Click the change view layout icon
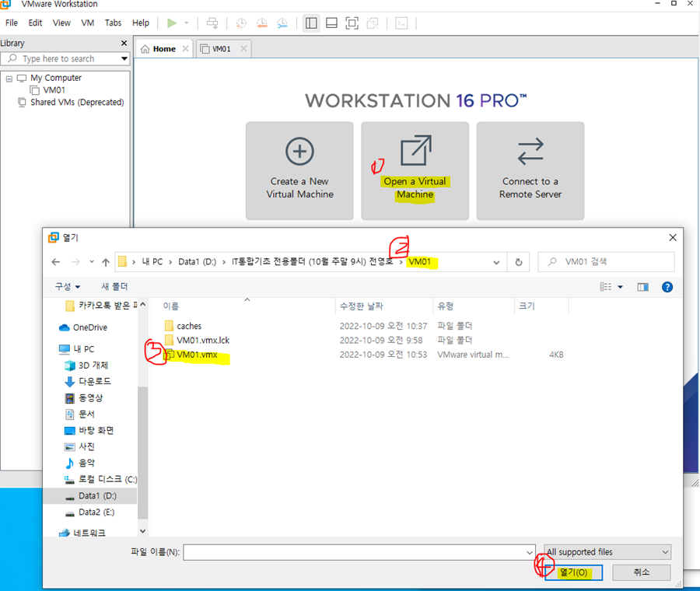The width and height of the screenshot is (700, 591). pos(606,287)
